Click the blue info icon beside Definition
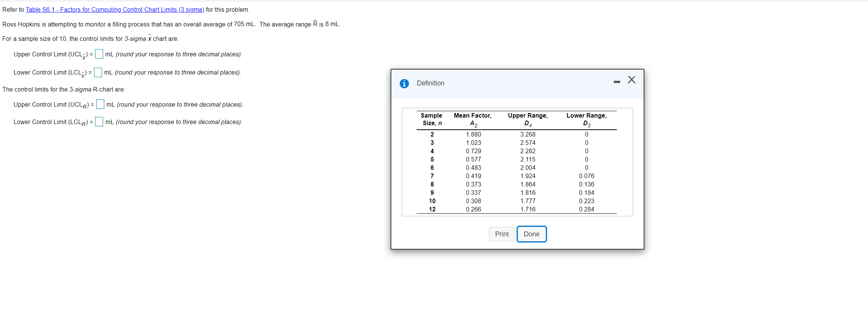Viewport: 868px width, 326px height. [404, 83]
